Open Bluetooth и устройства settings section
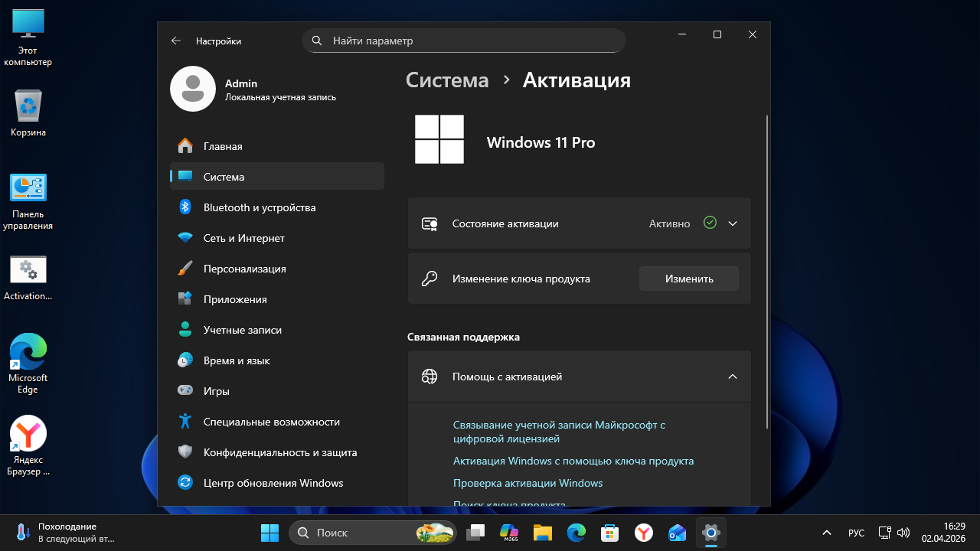Image resolution: width=980 pixels, height=551 pixels. click(259, 207)
